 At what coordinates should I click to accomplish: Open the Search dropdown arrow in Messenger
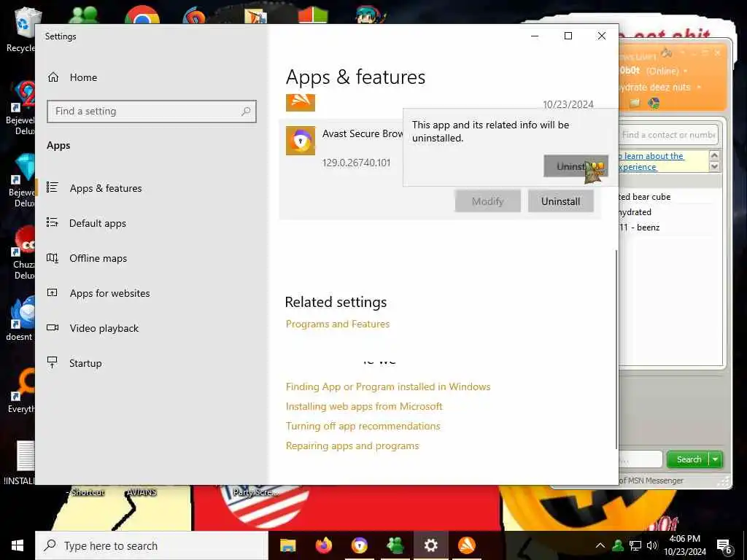click(x=716, y=459)
